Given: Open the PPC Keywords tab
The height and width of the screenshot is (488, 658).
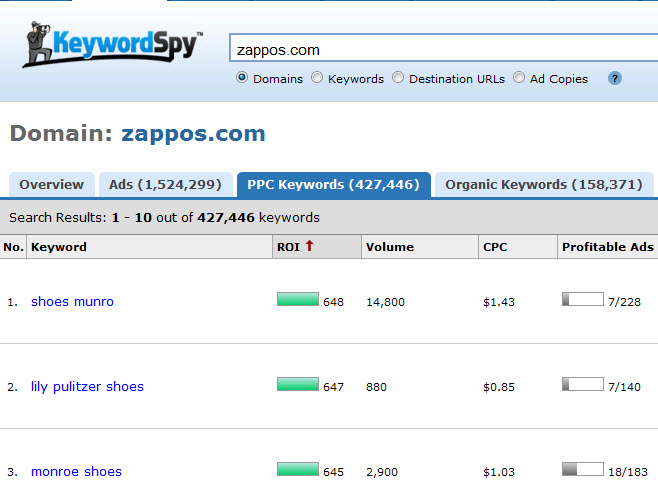Looking at the screenshot, I should tap(333, 185).
